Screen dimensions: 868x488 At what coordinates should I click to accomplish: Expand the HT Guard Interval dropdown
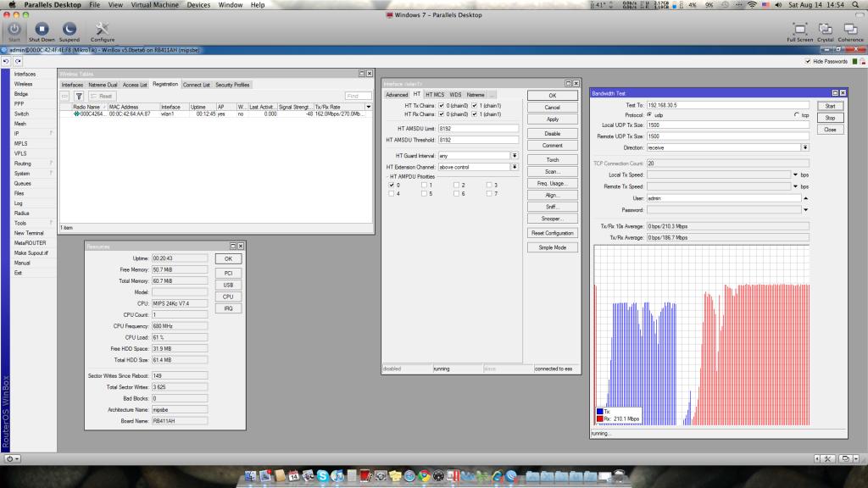coord(515,156)
